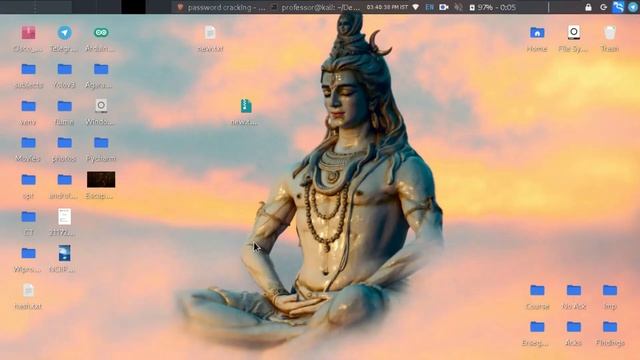The height and width of the screenshot is (360, 640).
Task: Select the dark Escape video thumbnail
Action: (x=101, y=180)
